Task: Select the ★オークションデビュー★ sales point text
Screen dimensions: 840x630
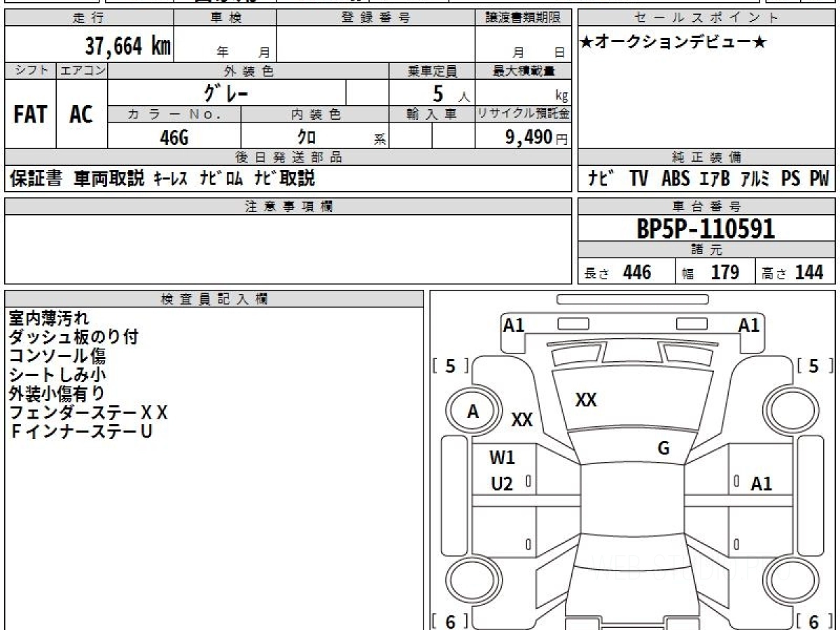Action: [673, 43]
